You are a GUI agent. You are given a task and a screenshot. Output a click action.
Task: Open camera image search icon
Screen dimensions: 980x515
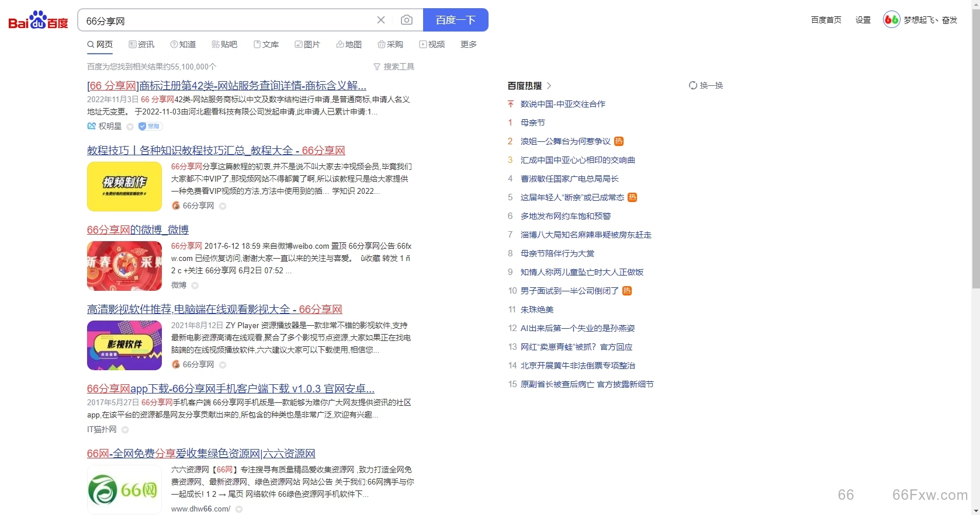407,20
